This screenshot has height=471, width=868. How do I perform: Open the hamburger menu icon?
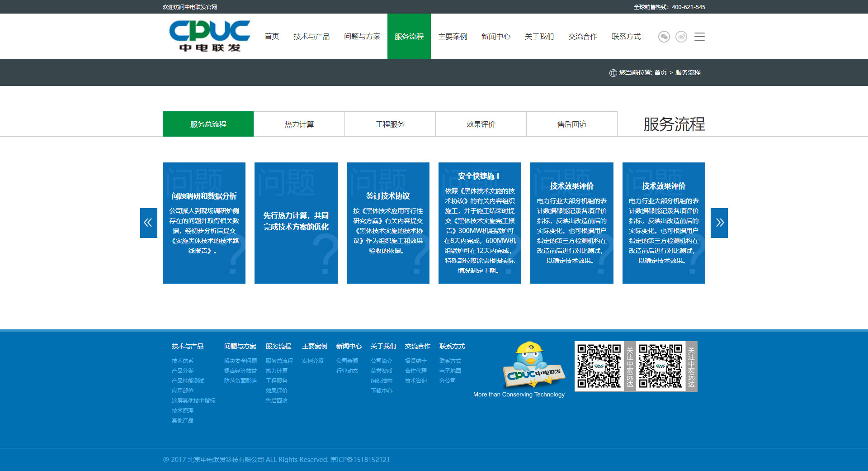pos(699,37)
